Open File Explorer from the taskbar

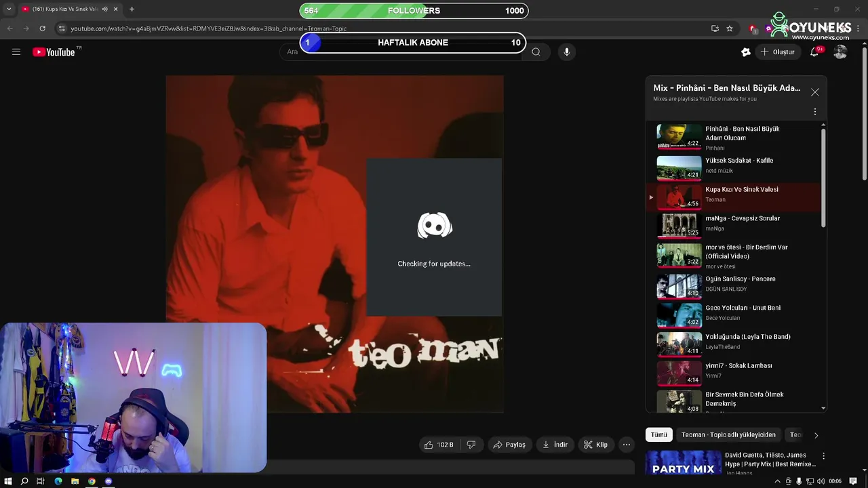click(75, 481)
